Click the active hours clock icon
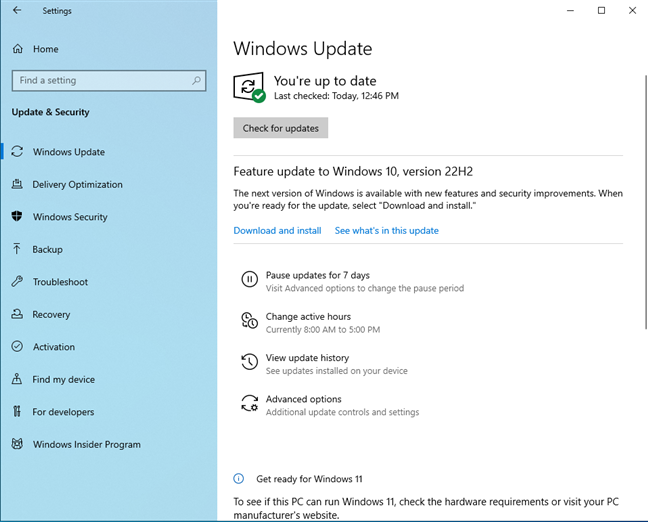 pyautogui.click(x=249, y=321)
